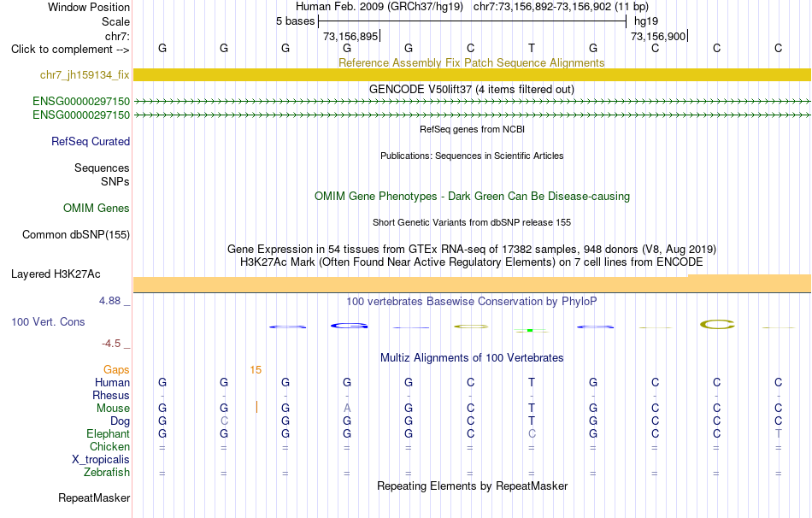Image resolution: width=812 pixels, height=518 pixels.
Task: Select the Chicken alignment row label
Action: coord(109,446)
